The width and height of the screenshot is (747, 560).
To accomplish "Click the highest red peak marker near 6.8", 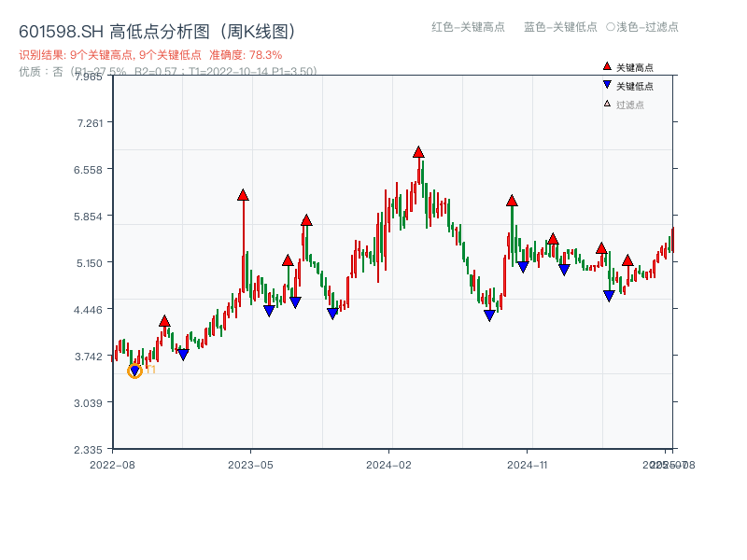I will (x=418, y=152).
